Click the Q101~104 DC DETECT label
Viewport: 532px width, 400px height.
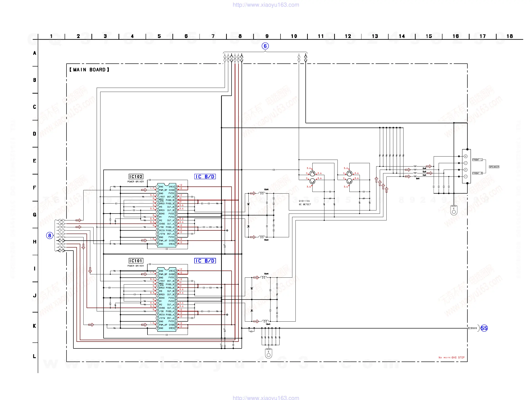[305, 203]
